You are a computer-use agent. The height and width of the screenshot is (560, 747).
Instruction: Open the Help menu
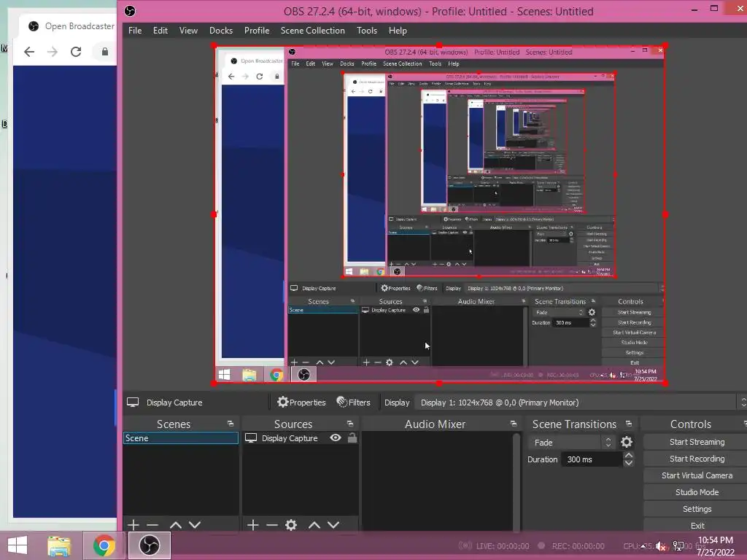[x=398, y=31]
